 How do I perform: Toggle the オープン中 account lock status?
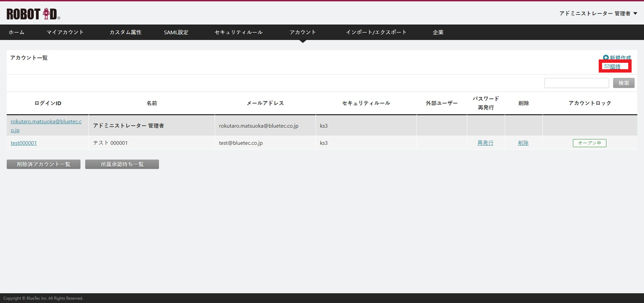(x=589, y=143)
